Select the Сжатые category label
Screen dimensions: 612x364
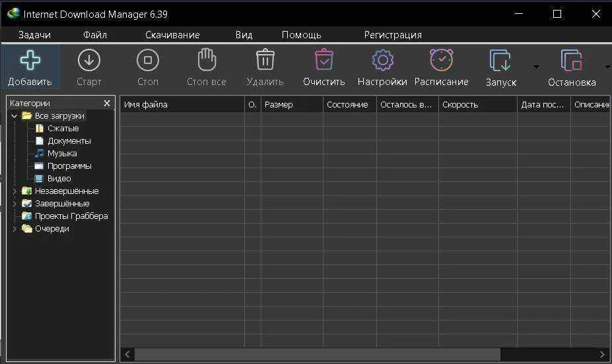point(63,128)
